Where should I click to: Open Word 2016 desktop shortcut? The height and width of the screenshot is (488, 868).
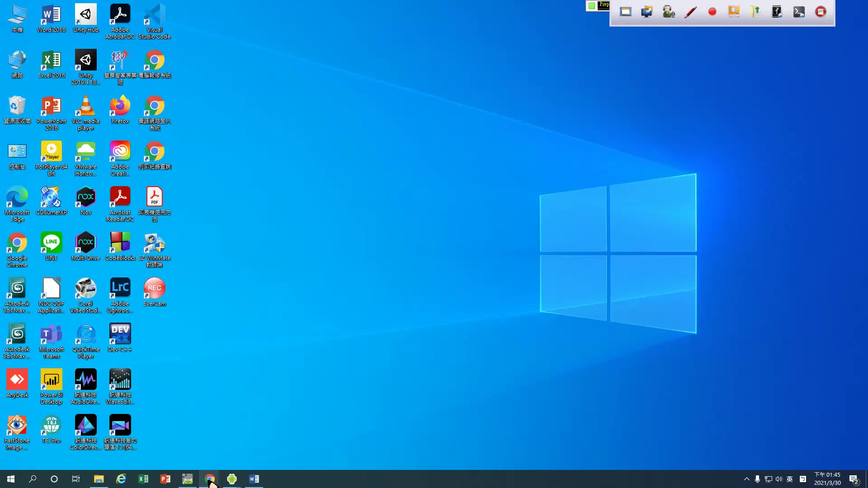tap(51, 19)
